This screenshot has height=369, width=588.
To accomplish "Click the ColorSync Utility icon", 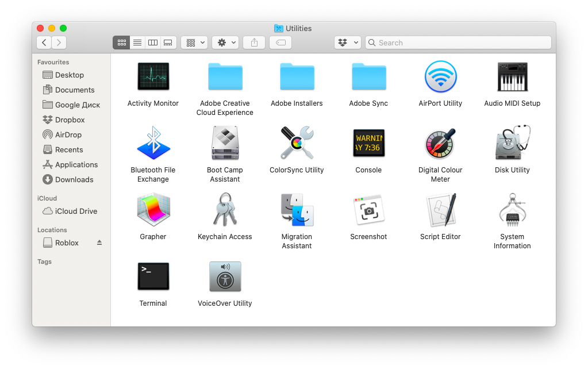I will (297, 143).
